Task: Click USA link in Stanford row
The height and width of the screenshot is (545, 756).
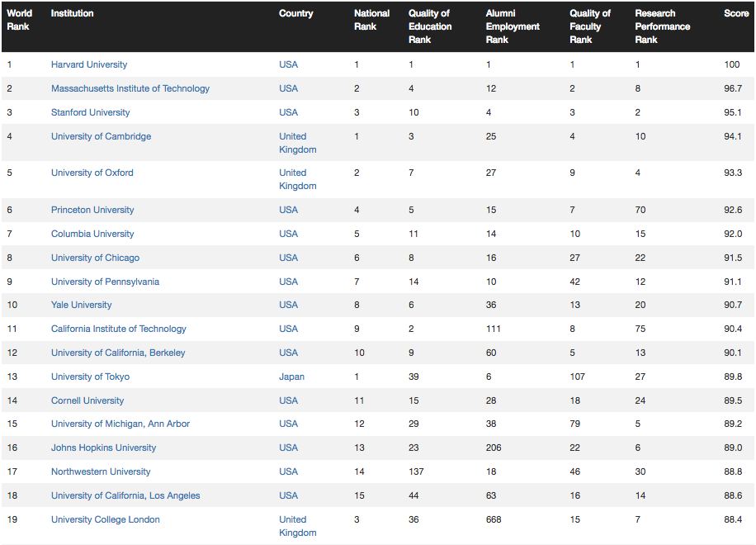Action: 288,112
